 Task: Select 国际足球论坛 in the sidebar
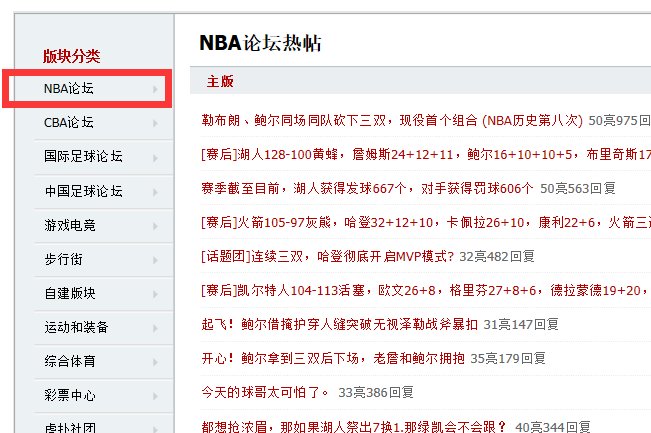pos(83,157)
